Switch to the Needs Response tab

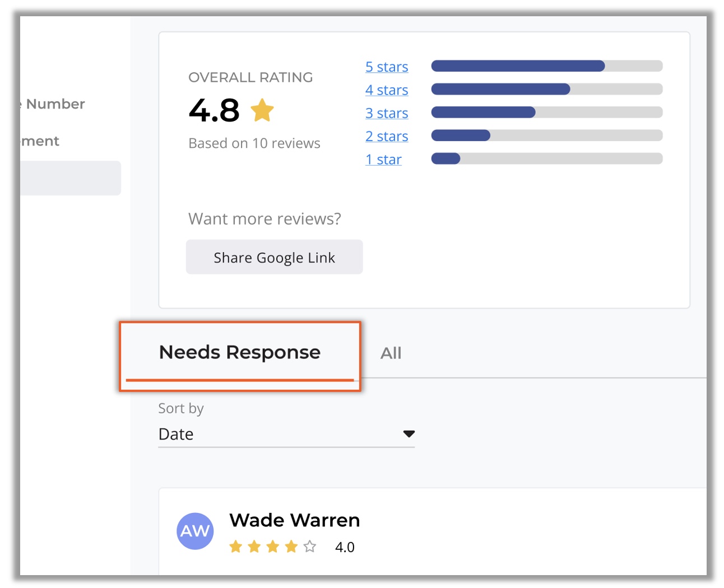click(x=240, y=353)
